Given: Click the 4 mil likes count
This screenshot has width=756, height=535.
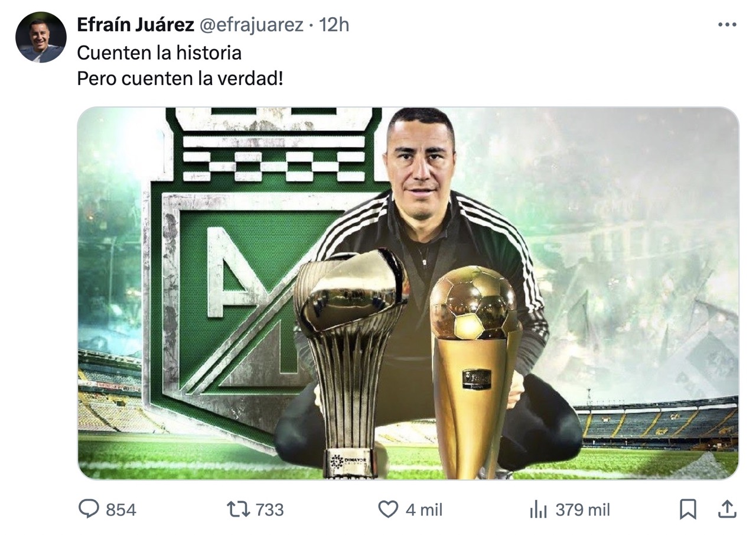Looking at the screenshot, I should pyautogui.click(x=423, y=510).
